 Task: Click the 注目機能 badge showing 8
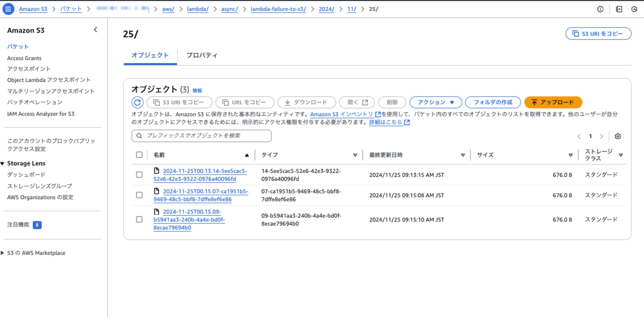pos(37,225)
